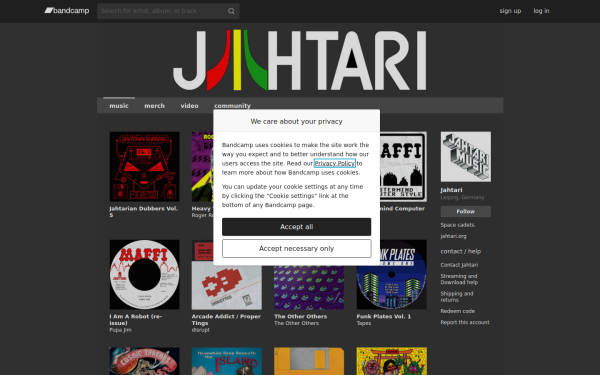Screen dimensions: 600x375
Task: Click the Heavy album cover with purple artwork
Action: pos(202,166)
